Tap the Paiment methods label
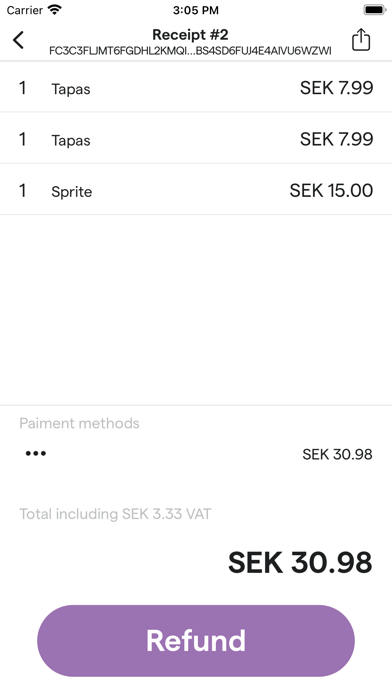 tap(79, 423)
